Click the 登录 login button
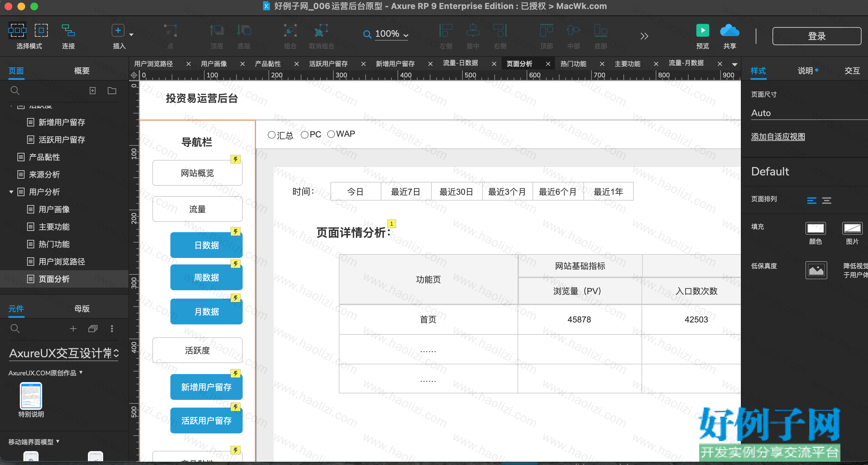Screen dimensions: 868x465 pos(816,36)
